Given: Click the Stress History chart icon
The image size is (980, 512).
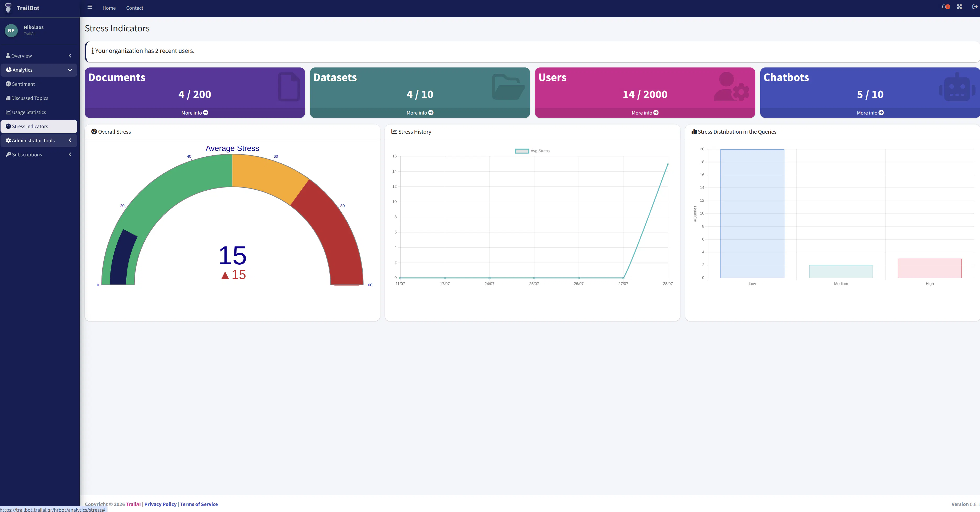Looking at the screenshot, I should pyautogui.click(x=394, y=132).
